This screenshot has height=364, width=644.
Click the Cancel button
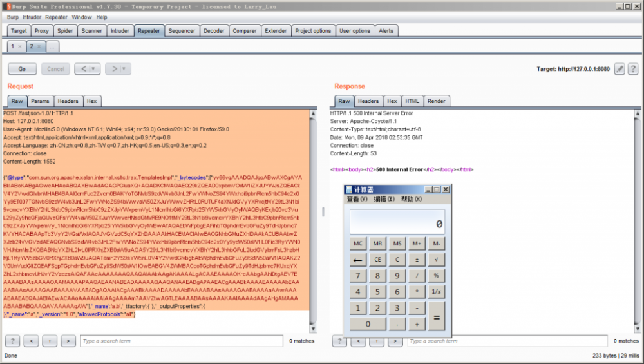click(x=55, y=69)
